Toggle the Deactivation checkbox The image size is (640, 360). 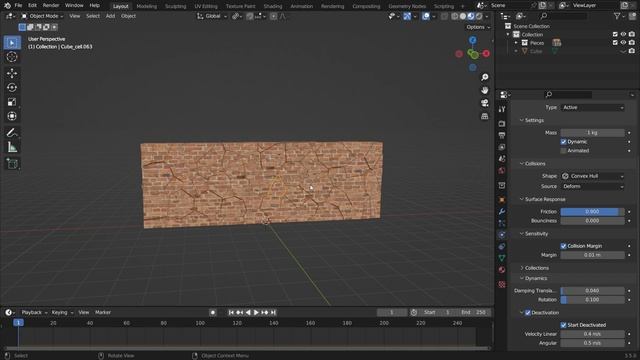click(x=528, y=313)
